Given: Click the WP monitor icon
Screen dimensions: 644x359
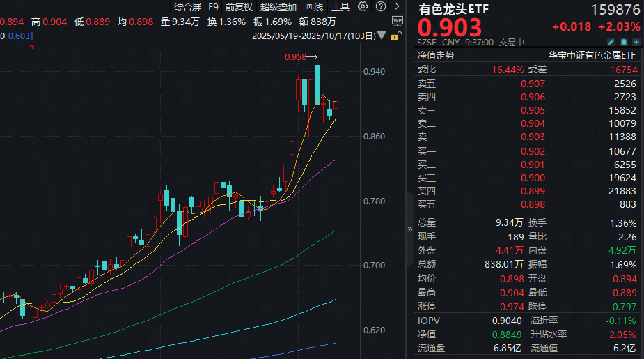Looking at the screenshot, I should [x=397, y=21].
